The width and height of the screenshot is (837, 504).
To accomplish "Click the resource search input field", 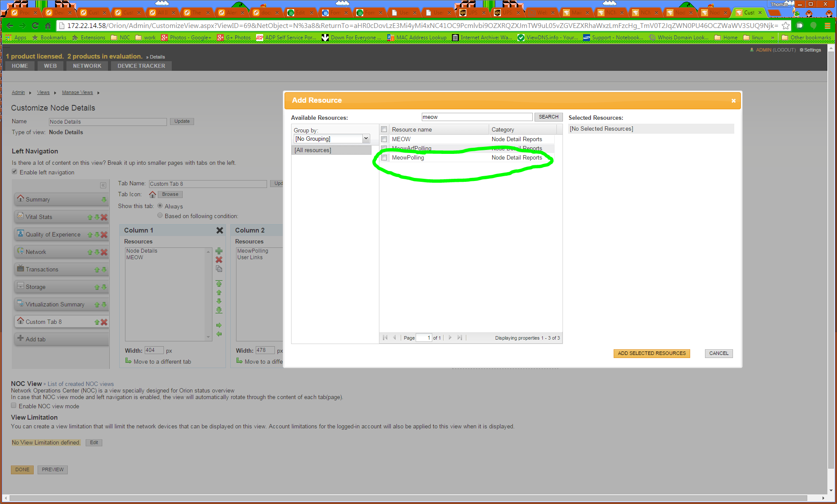I will coord(477,117).
